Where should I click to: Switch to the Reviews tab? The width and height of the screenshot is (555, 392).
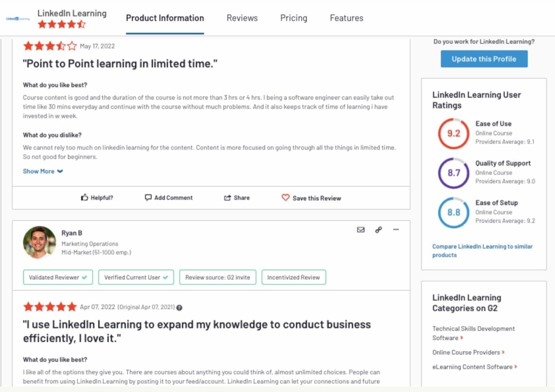[x=242, y=18]
